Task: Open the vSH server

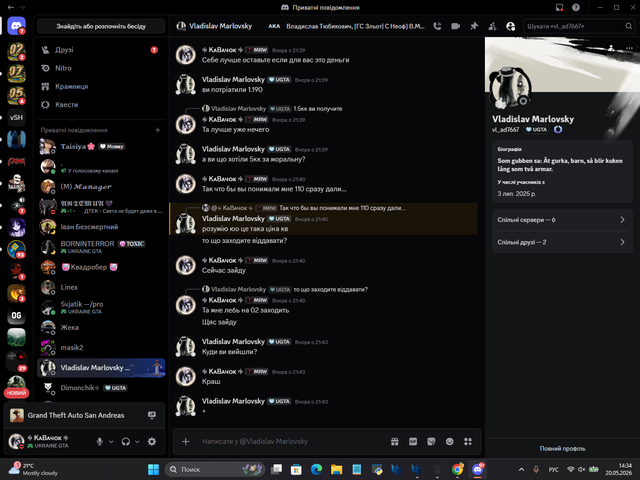Action: tap(16, 118)
